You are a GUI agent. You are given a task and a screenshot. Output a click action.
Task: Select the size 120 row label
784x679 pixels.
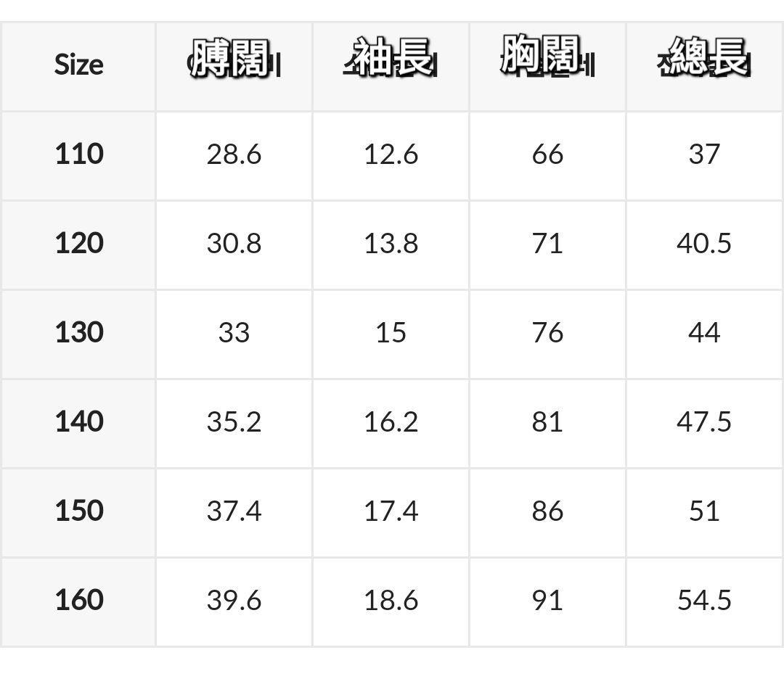coord(79,243)
